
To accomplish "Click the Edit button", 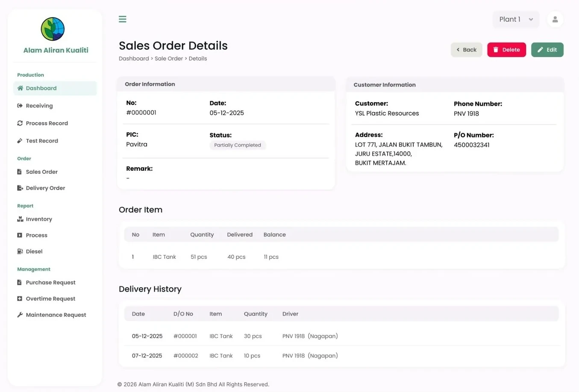I will pos(547,50).
